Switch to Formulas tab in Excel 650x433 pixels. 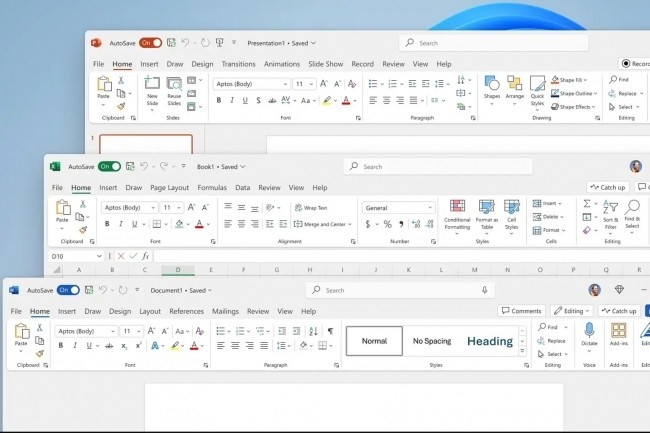pos(212,187)
